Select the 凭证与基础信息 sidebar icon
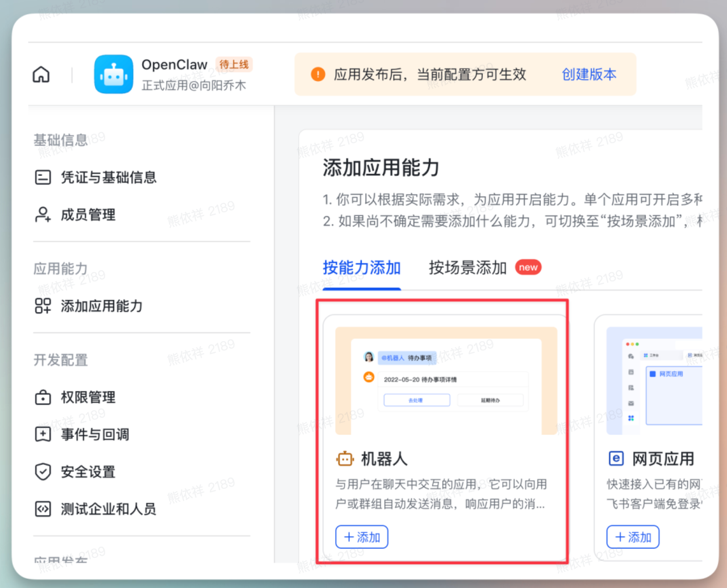727x588 pixels. click(43, 177)
